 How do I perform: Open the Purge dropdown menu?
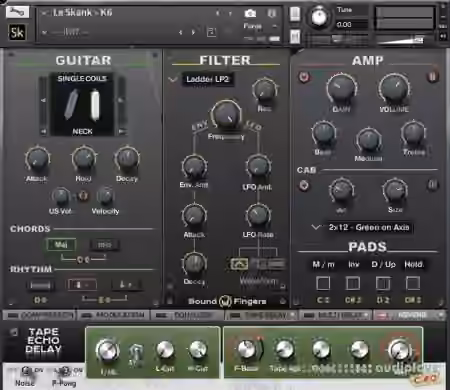click(261, 26)
